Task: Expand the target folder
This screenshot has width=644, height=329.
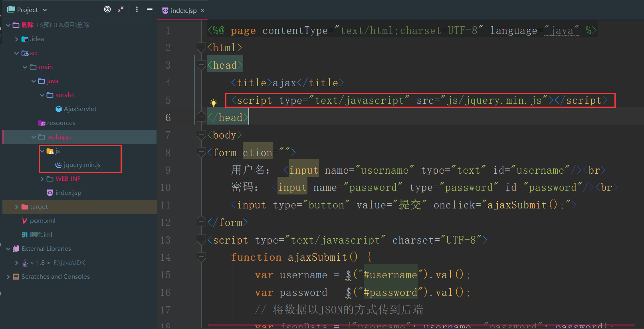Action: (16, 207)
